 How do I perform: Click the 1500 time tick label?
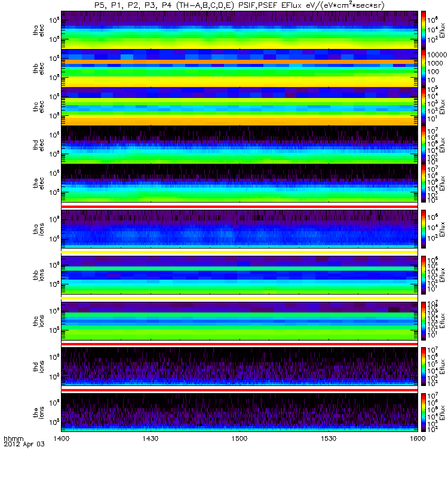tap(240, 439)
